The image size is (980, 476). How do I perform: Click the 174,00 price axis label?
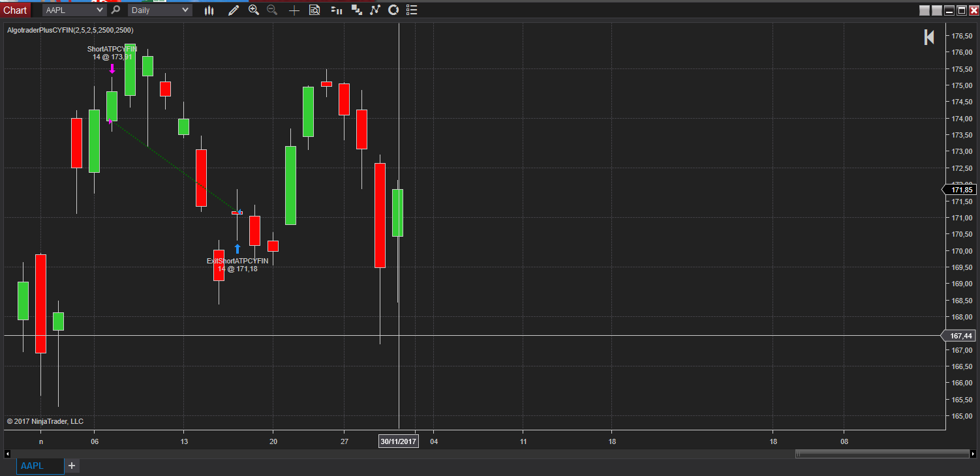tap(963, 119)
